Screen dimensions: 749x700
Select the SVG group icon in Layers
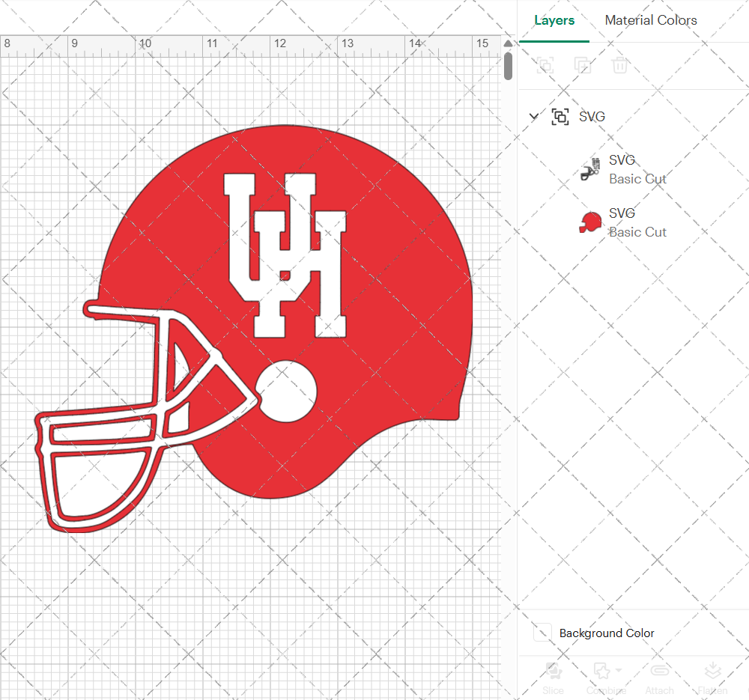coord(560,117)
